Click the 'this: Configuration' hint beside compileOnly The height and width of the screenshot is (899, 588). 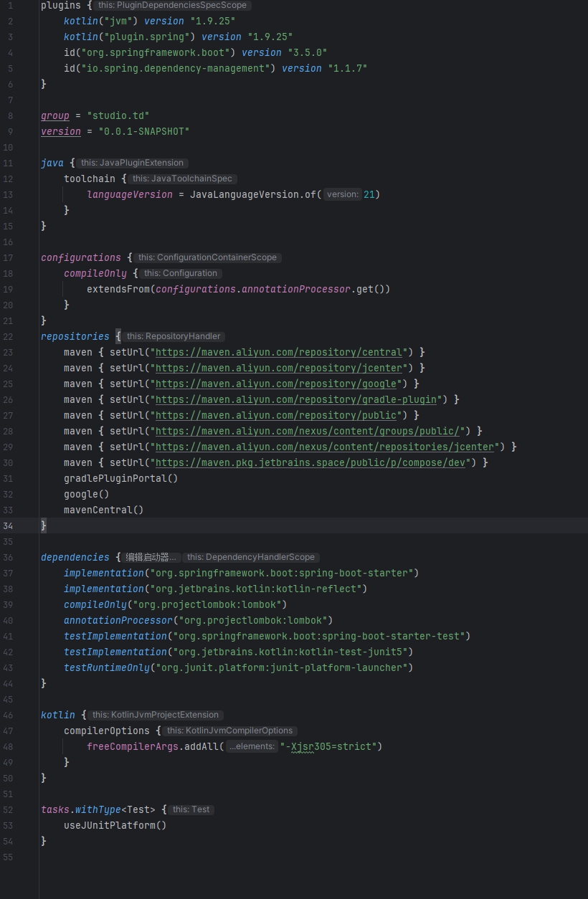(x=181, y=273)
